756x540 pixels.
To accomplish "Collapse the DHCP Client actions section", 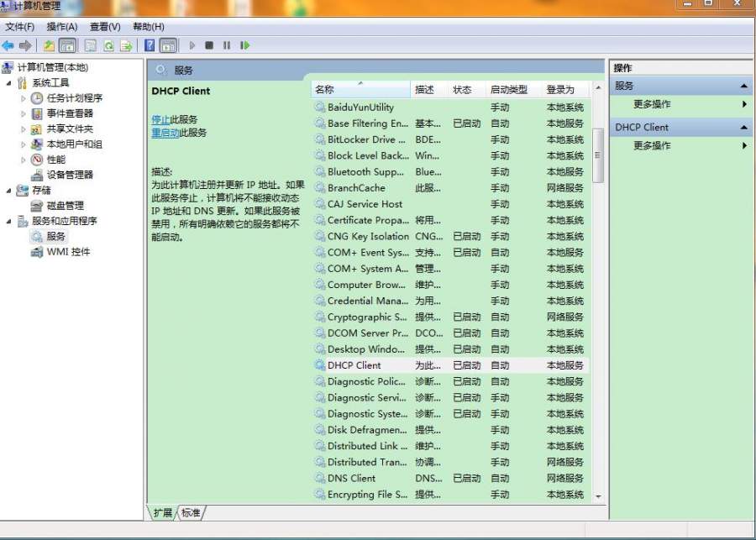I will click(x=744, y=128).
